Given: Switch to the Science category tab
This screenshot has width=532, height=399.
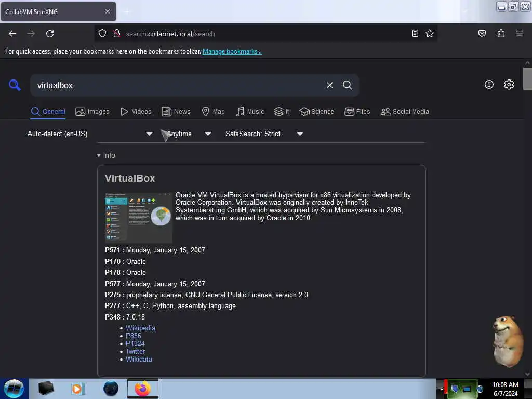Looking at the screenshot, I should point(316,112).
